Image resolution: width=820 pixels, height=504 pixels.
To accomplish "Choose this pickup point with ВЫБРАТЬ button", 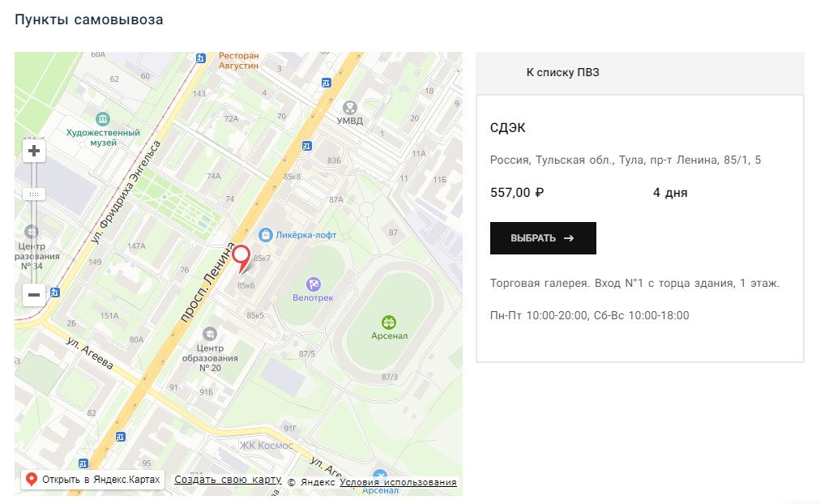I will click(543, 238).
